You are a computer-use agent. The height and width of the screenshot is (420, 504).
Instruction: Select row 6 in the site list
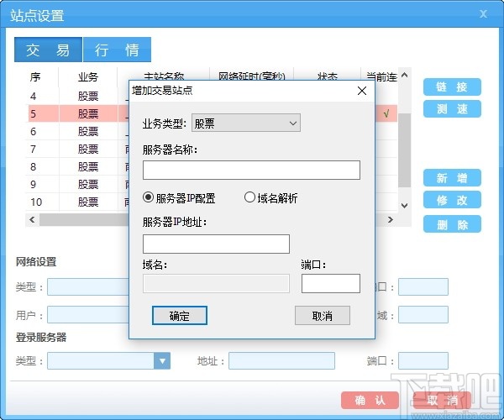coord(77,131)
